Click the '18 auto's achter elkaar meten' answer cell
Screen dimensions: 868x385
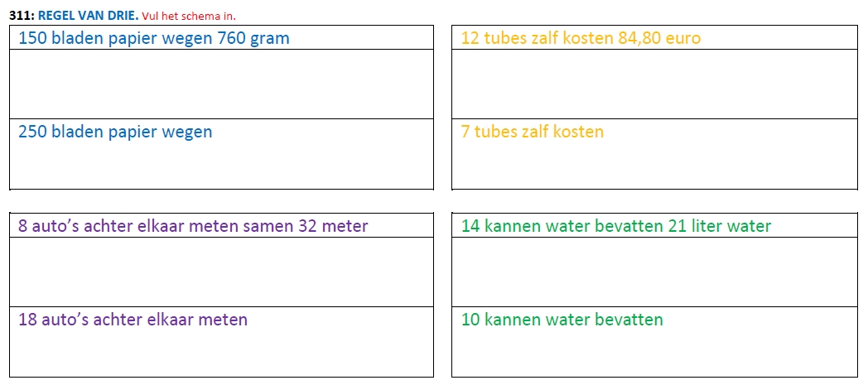click(x=221, y=342)
